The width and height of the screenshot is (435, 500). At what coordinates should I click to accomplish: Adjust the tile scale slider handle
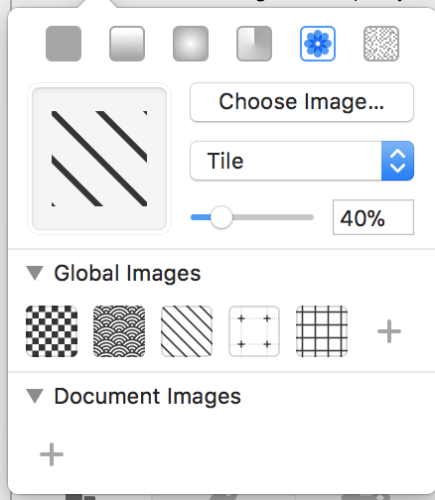click(x=221, y=217)
